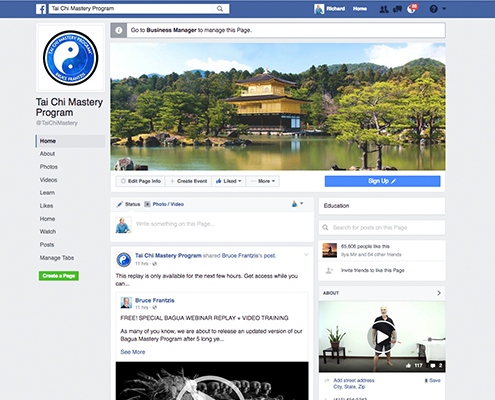Screen dimensions: 495x400
Task: Expand the About section chevron
Action: pos(439,293)
